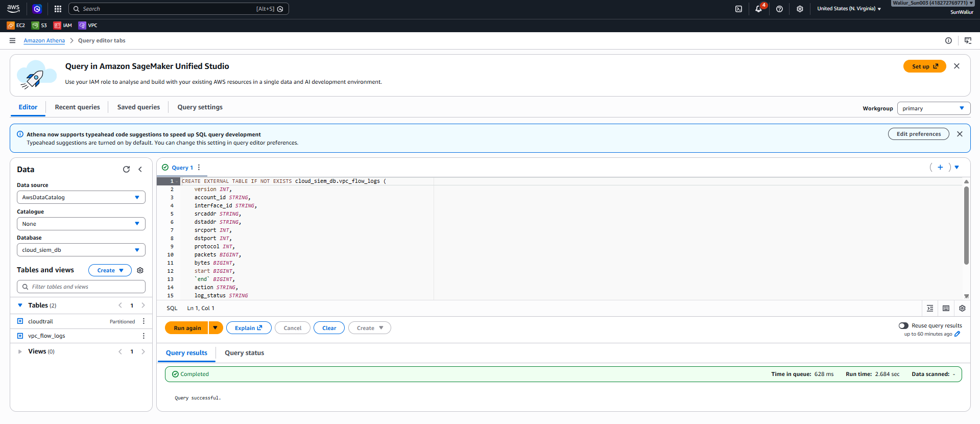980x424 pixels.
Task: Open IAM shortcut in favorites bar
Action: 63,25
